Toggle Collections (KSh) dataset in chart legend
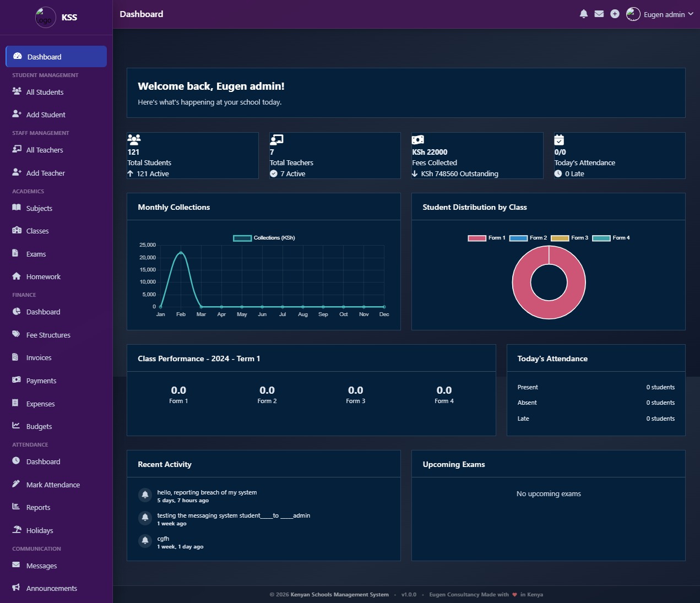This screenshot has width=700, height=603. (x=264, y=238)
